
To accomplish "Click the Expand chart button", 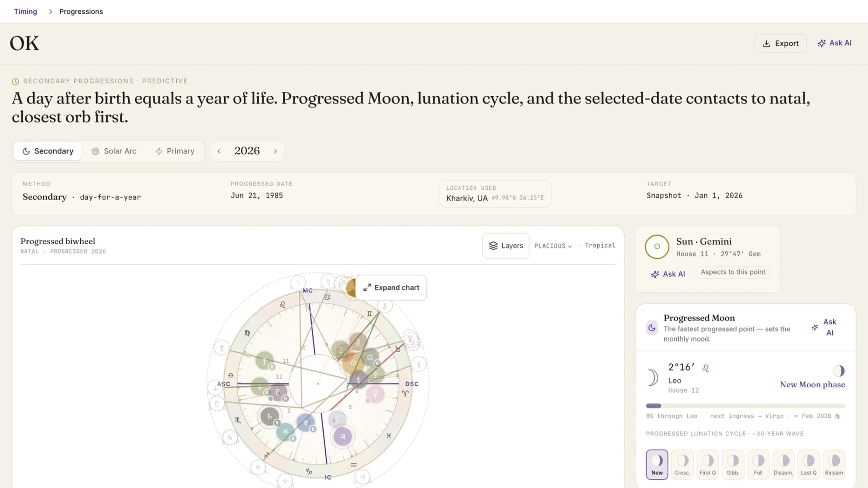I will 391,288.
